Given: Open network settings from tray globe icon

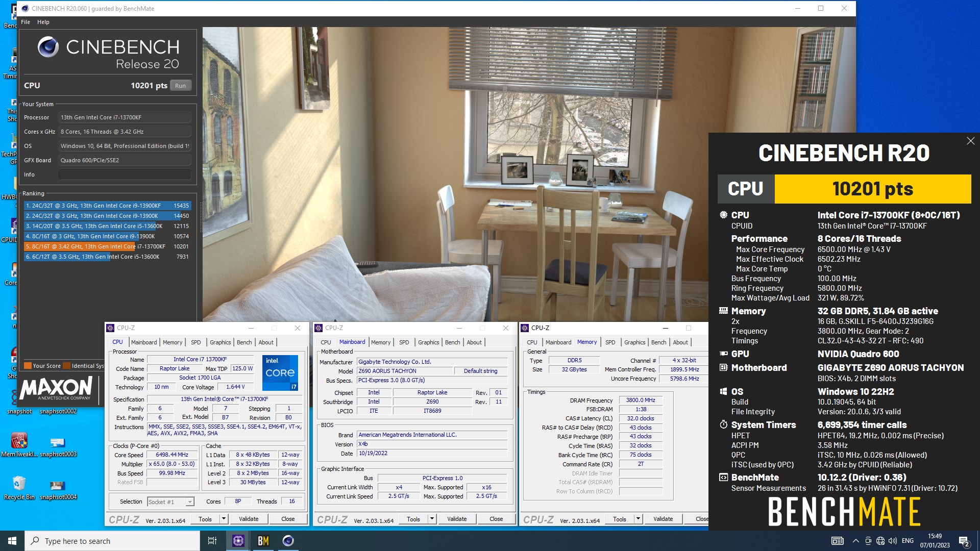Looking at the screenshot, I should [x=880, y=541].
